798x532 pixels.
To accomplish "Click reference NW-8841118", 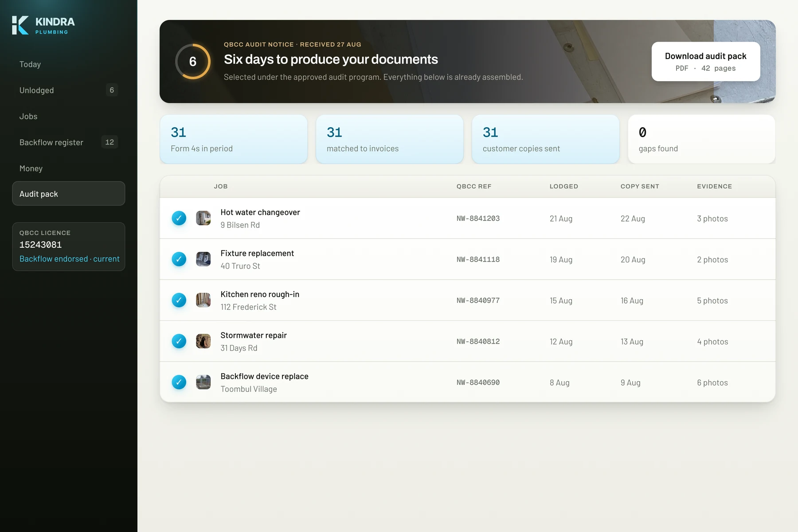I will [478, 259].
